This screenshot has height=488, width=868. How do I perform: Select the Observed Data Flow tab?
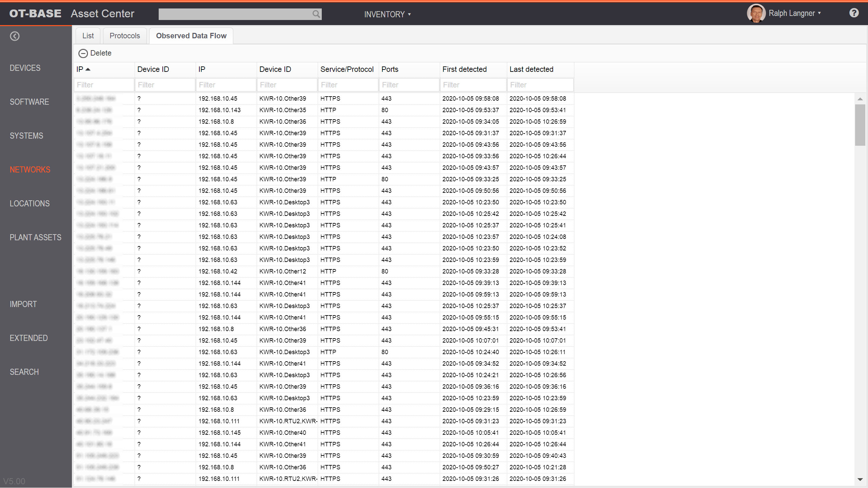[x=191, y=36]
